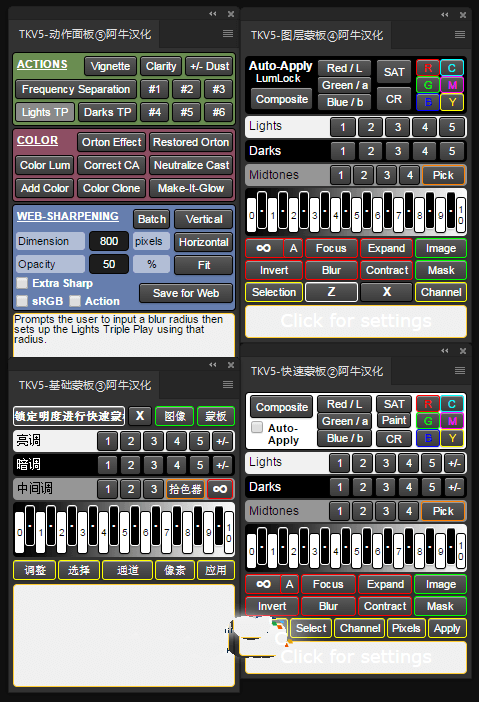
Task: Click the Paint button in the quick mask panel
Action: [x=394, y=421]
